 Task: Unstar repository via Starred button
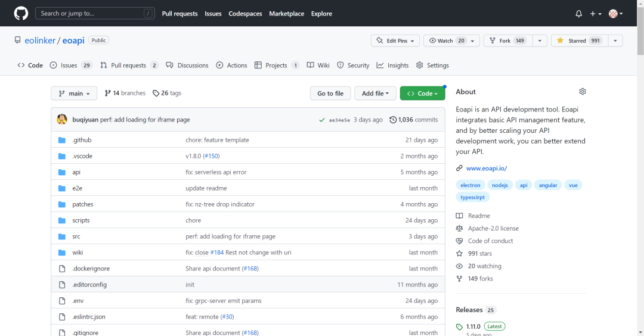tap(580, 41)
